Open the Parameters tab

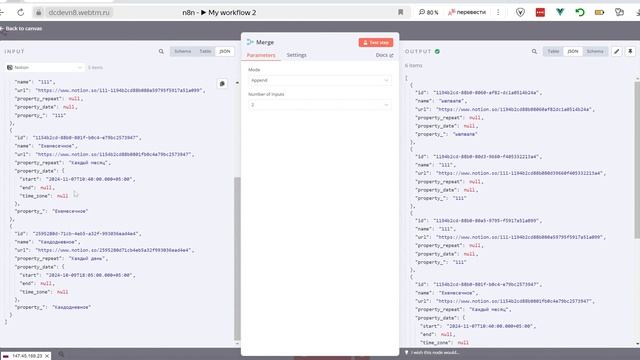[261, 55]
